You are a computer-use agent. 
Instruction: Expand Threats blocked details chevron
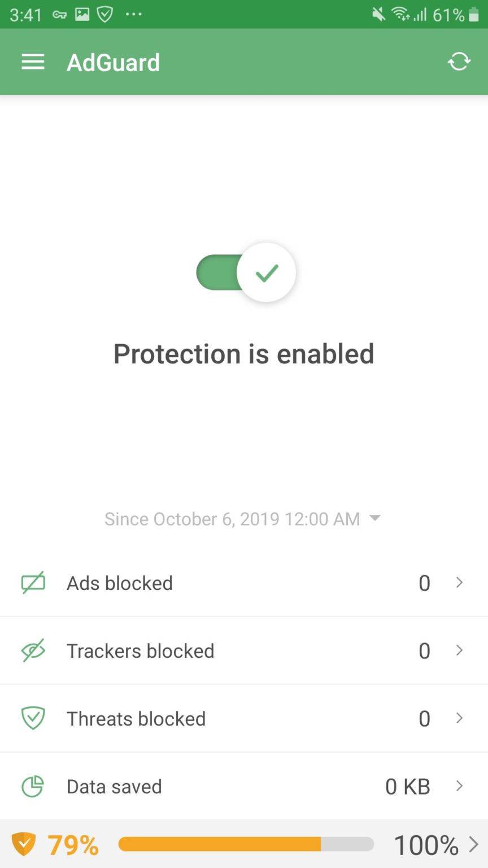pos(460,718)
